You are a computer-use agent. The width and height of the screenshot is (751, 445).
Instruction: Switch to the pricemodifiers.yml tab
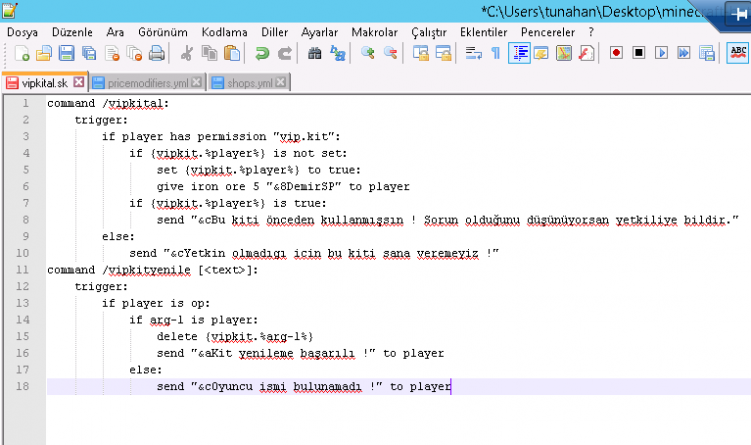click(147, 83)
